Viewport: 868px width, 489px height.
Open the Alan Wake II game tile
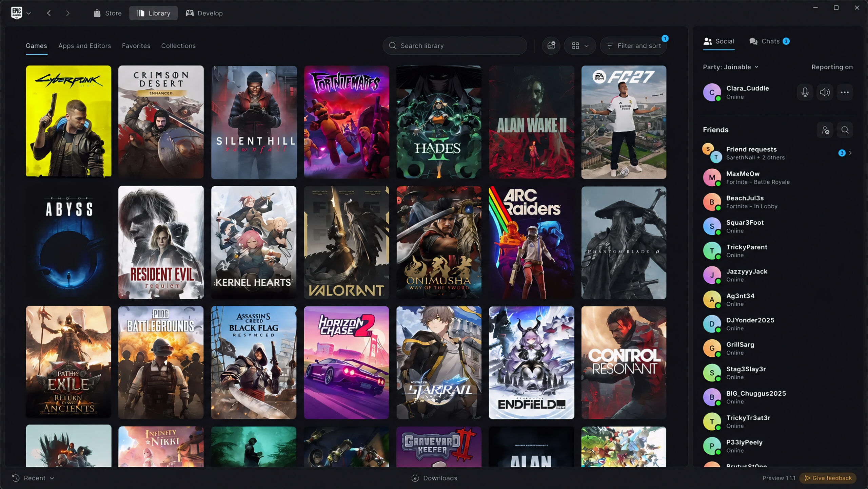[532, 122]
